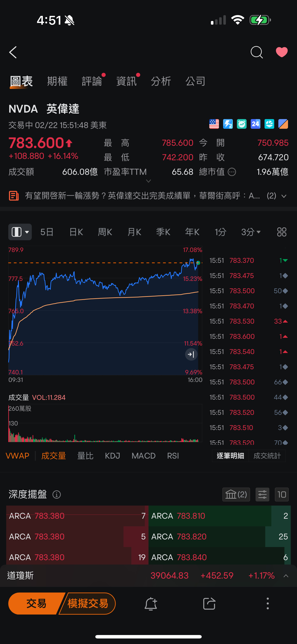297x644 pixels.
Task: Tap the 市盈率TTM label
Action: [x=125, y=172]
